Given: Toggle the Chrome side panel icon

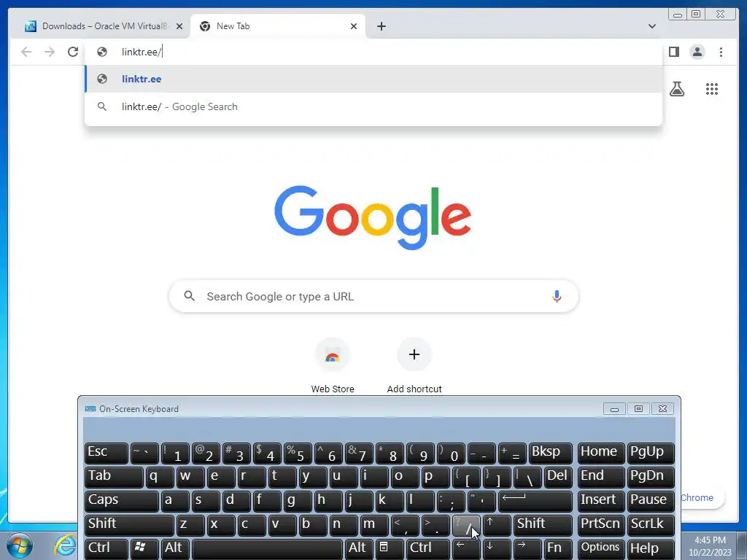Looking at the screenshot, I should (673, 52).
